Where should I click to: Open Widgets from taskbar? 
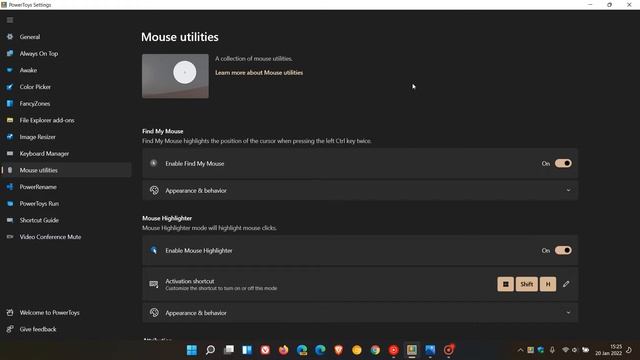pyautogui.click(x=247, y=350)
